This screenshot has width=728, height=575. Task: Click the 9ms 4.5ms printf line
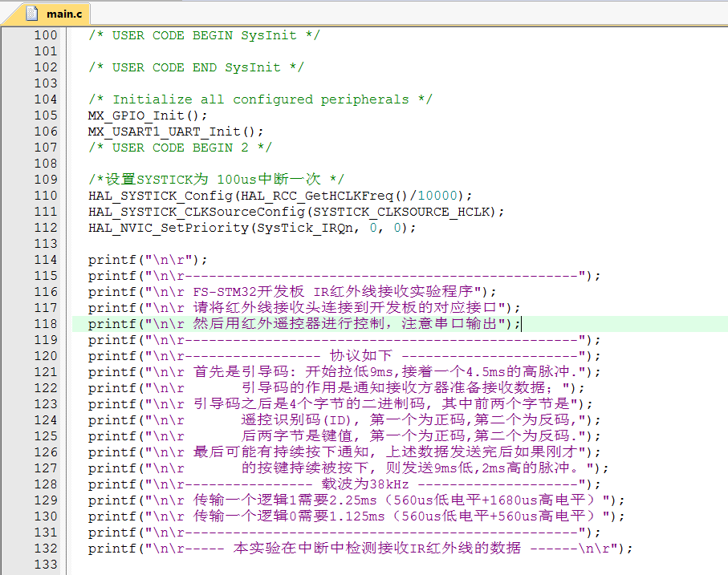pyautogui.click(x=344, y=372)
